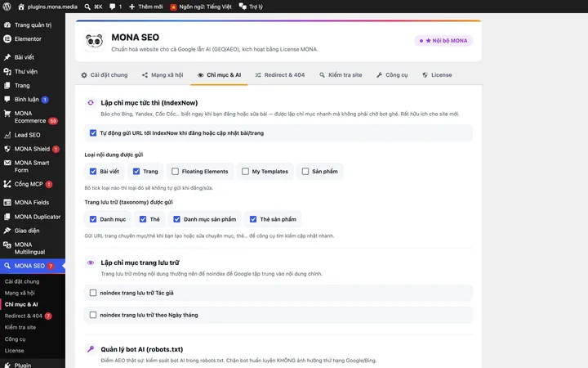The height and width of the screenshot is (368, 588).
Task: Toggle auto-send URL to IndexNow checkbox
Action: tap(93, 133)
